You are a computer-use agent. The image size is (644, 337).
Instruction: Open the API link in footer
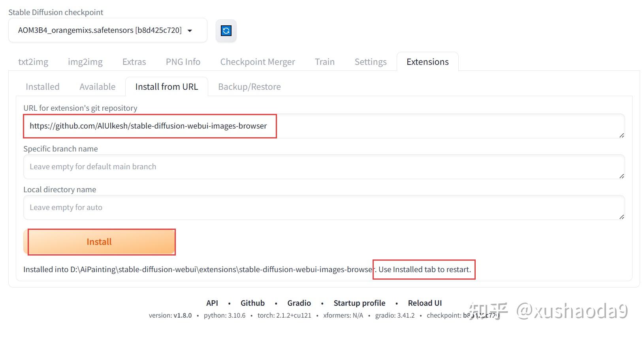(x=212, y=303)
